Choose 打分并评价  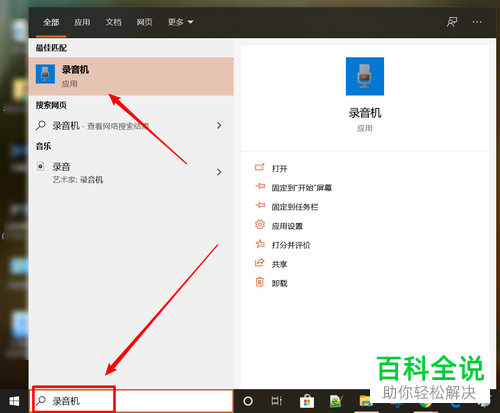(x=291, y=245)
